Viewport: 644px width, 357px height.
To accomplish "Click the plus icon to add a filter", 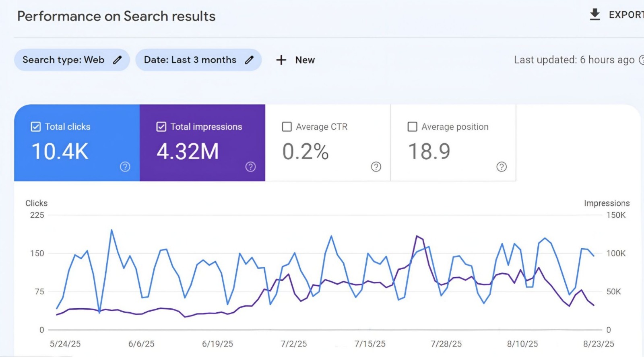I will click(x=281, y=60).
